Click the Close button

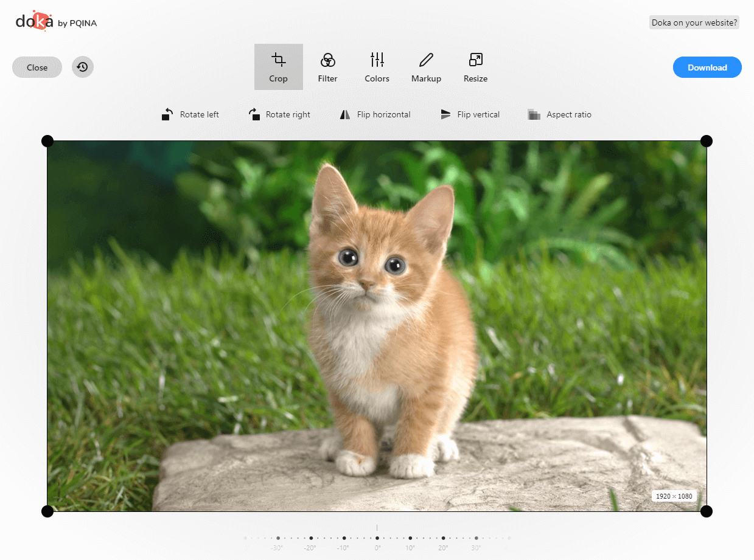pyautogui.click(x=37, y=67)
